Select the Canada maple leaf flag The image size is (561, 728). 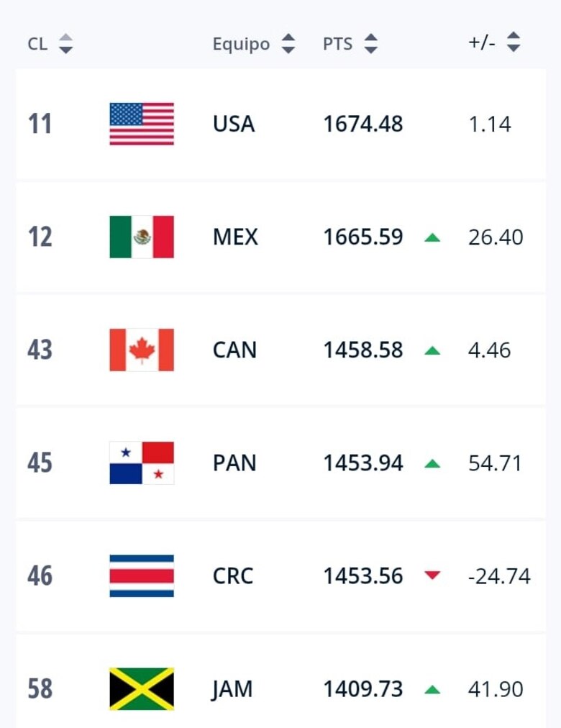click(141, 350)
